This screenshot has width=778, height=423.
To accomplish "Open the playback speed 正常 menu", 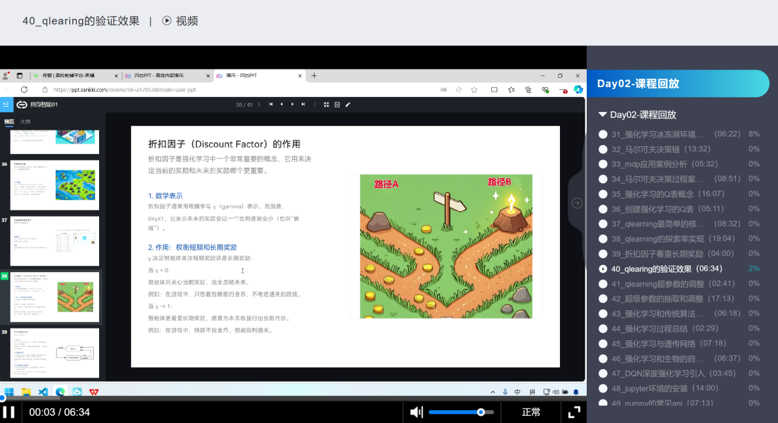I will [531, 412].
